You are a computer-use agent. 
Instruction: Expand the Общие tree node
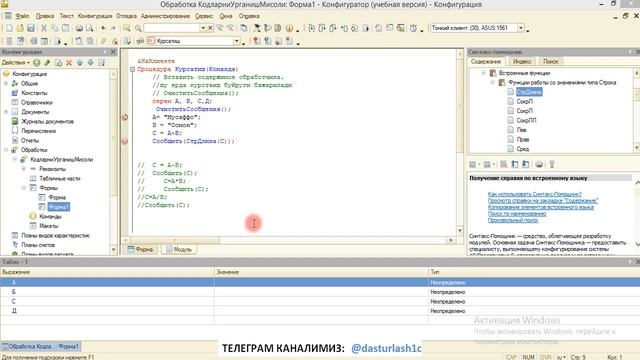(x=6, y=83)
